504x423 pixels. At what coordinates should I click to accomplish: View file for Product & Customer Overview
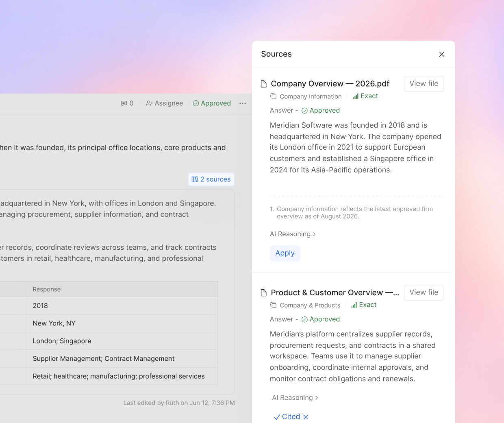424,292
